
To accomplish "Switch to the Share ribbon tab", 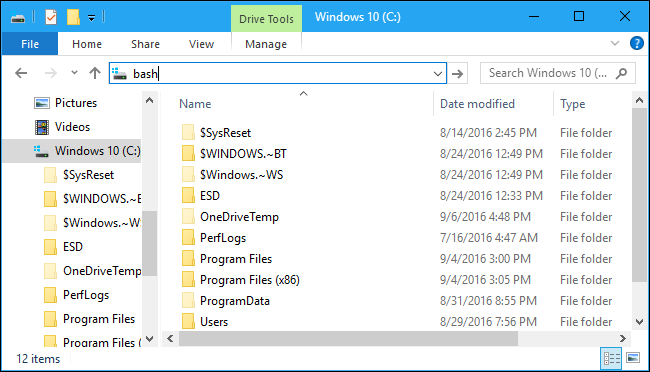I will pos(145,44).
